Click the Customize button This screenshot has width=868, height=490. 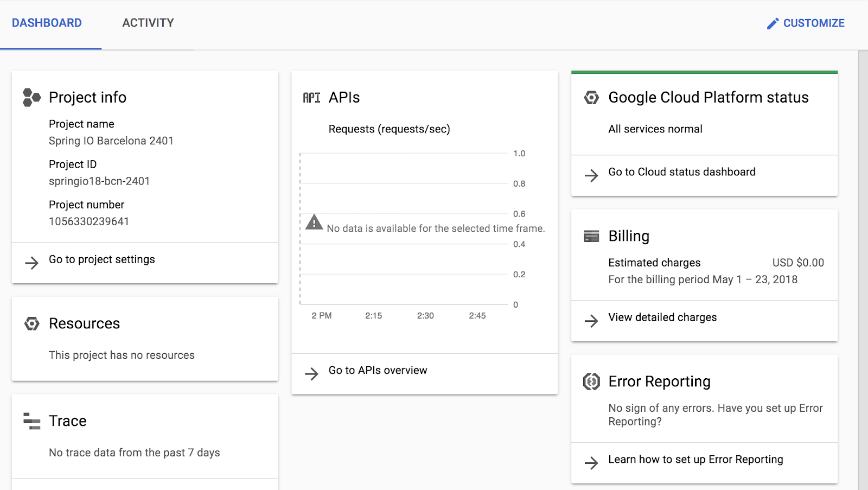(x=806, y=23)
